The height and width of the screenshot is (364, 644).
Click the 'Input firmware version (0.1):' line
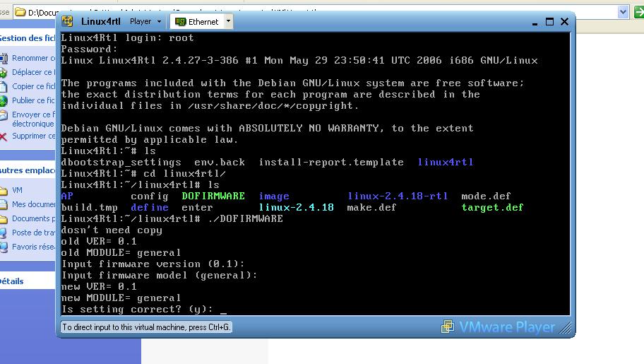tap(153, 264)
